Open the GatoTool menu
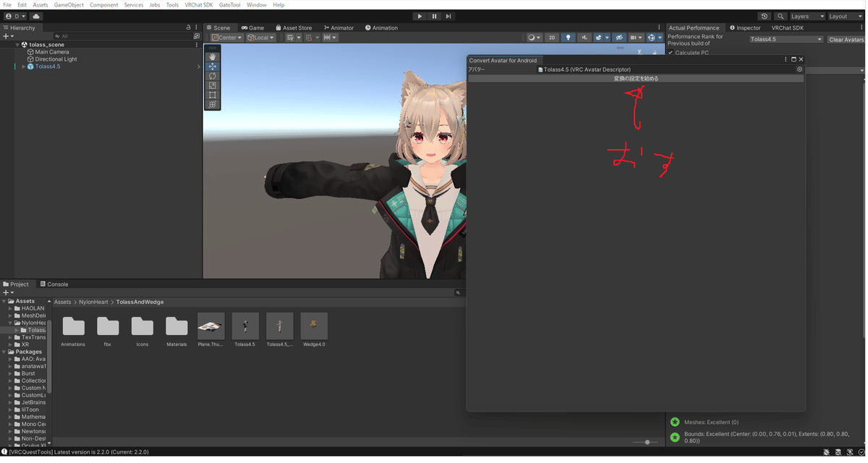This screenshot has width=868, height=463. pyautogui.click(x=229, y=5)
